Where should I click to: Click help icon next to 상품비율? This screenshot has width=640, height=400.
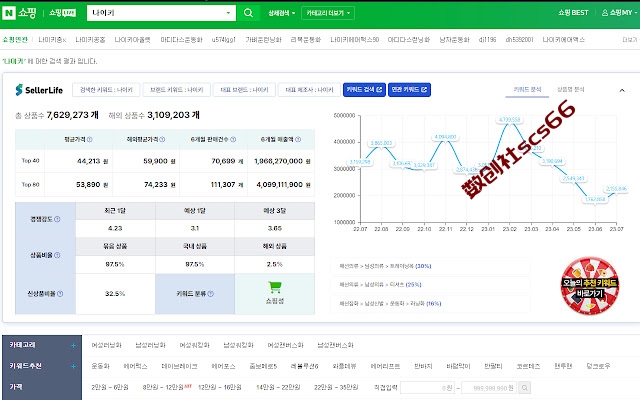pyautogui.click(x=57, y=255)
